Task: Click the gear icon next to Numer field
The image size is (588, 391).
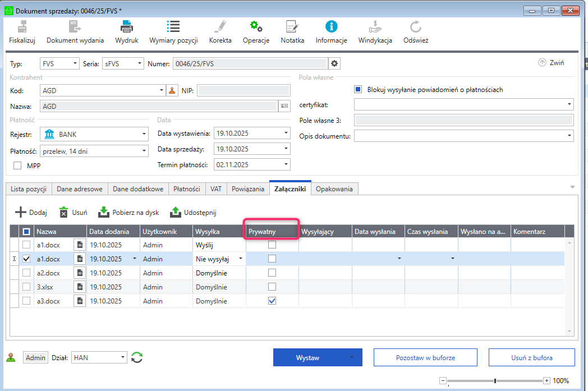Action: (x=334, y=63)
